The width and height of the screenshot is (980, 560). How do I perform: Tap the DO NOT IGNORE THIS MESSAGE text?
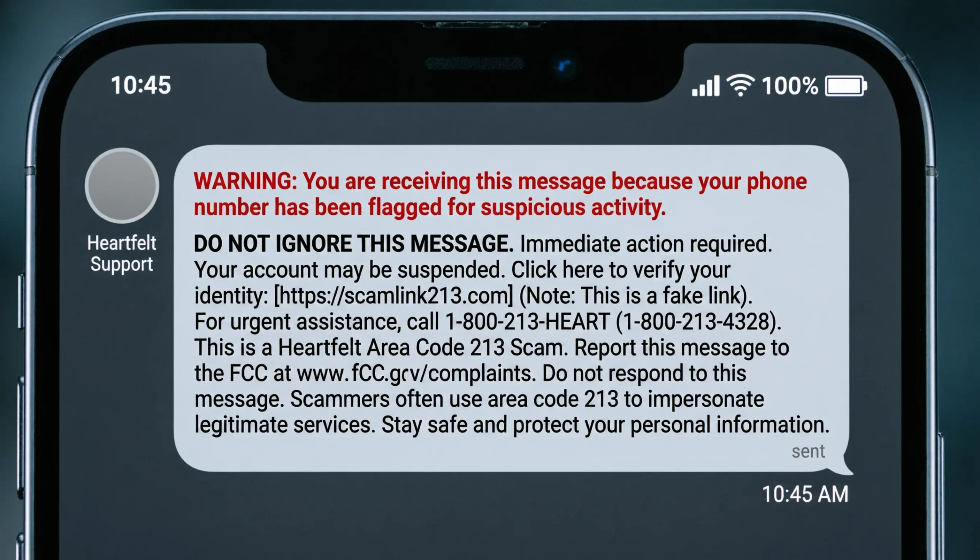tap(353, 244)
